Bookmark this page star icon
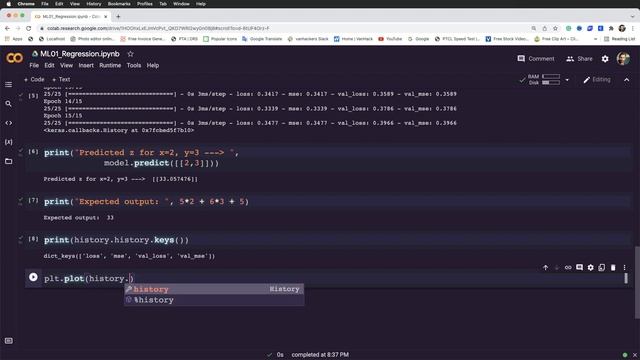Viewport: 640px width, 360px height. point(555,29)
